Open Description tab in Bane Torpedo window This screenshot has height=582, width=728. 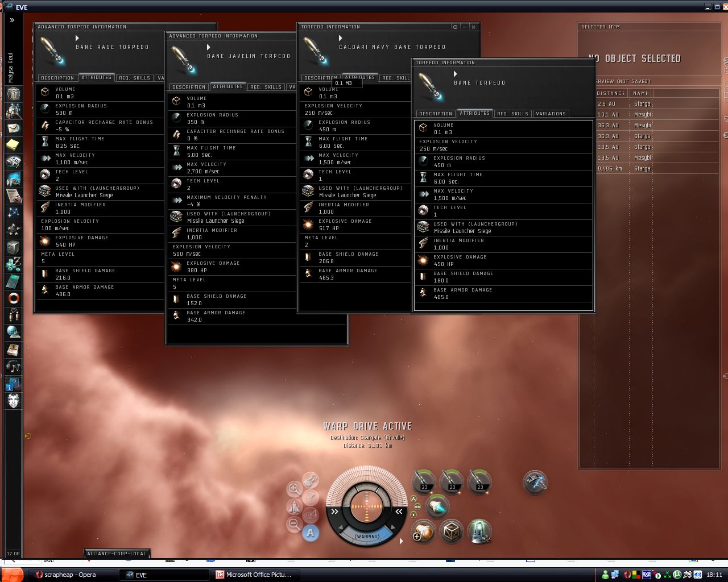click(x=436, y=114)
